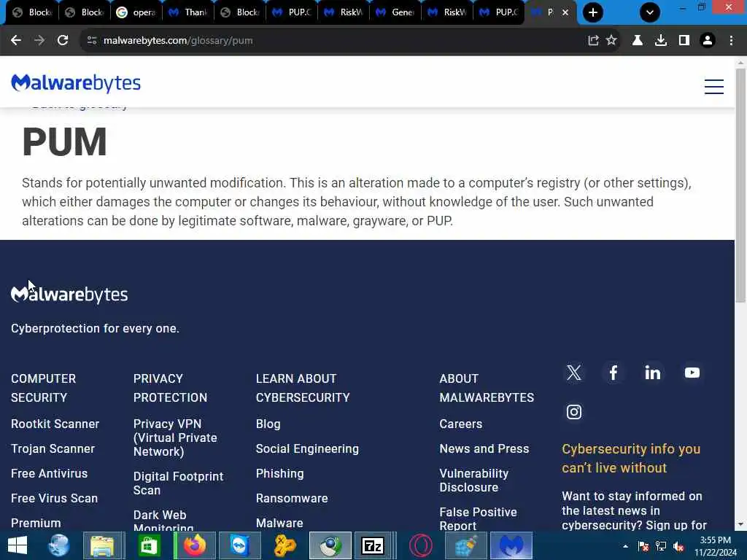Viewport: 747px width, 560px height.
Task: Open Malwarebytes app in the taskbar
Action: pyautogui.click(x=511, y=545)
